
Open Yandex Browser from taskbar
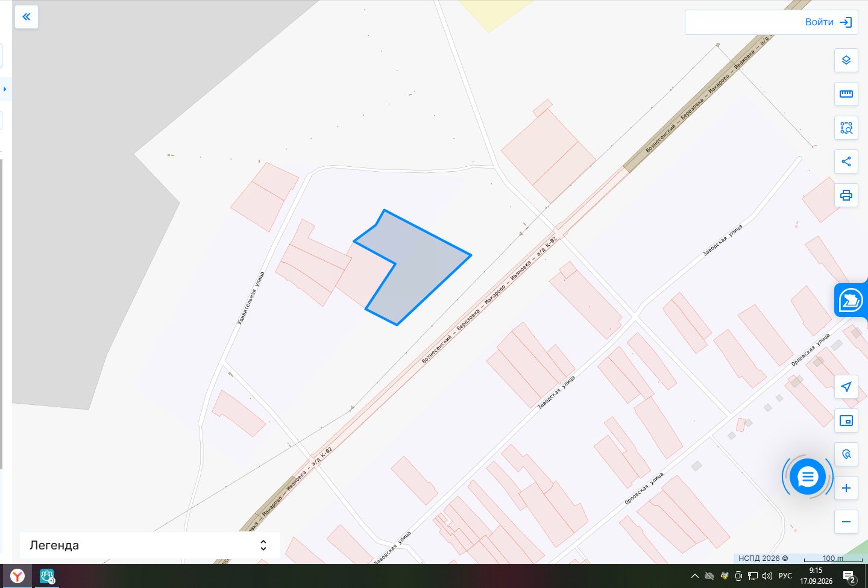[x=17, y=577]
